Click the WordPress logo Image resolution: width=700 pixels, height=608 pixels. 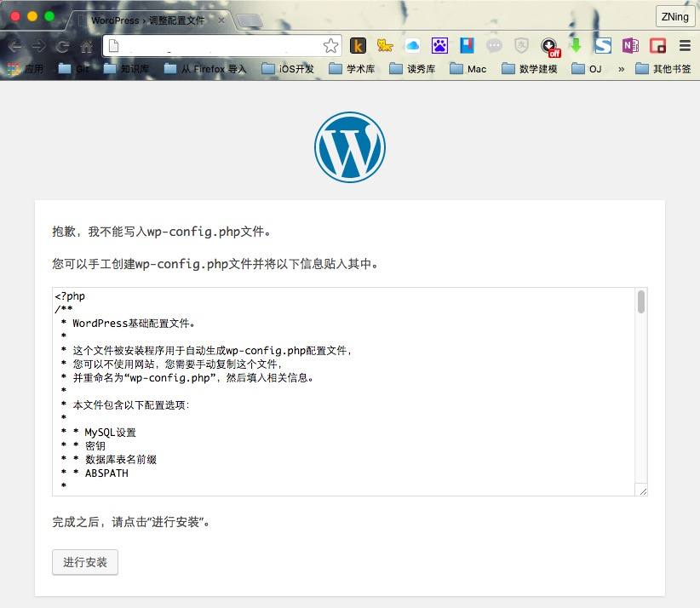click(350, 147)
